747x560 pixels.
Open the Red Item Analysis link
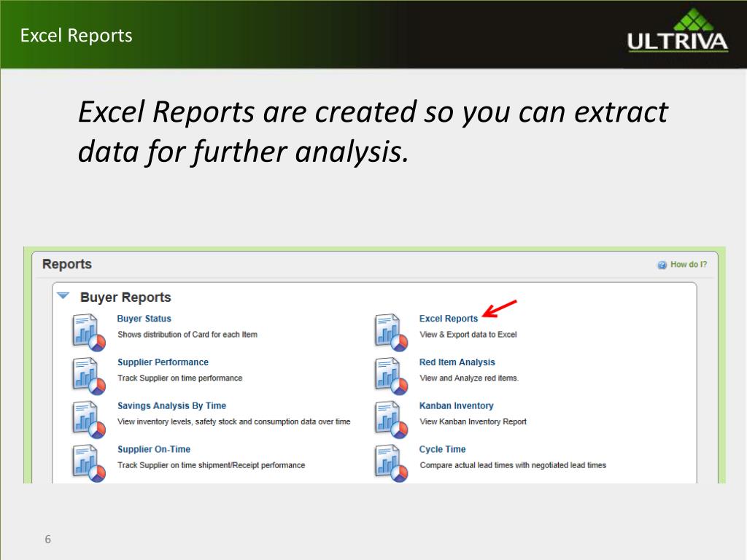pyautogui.click(x=457, y=362)
